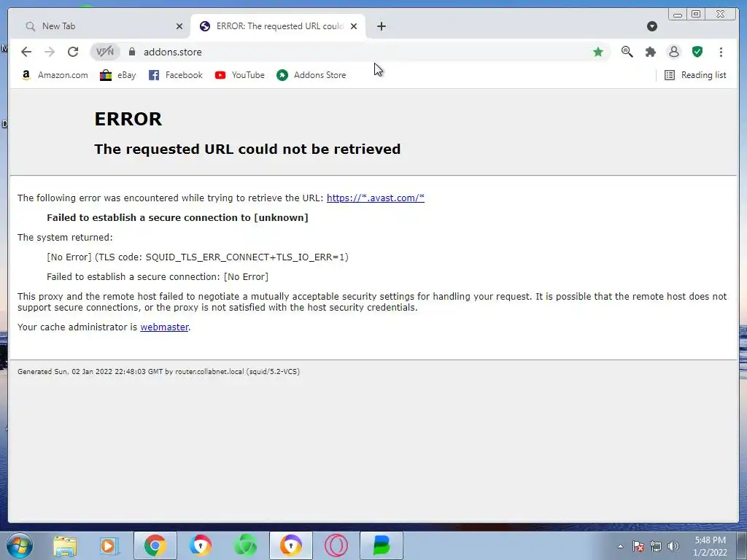Open the user profile icon
The height and width of the screenshot is (560, 747).
pos(673,52)
